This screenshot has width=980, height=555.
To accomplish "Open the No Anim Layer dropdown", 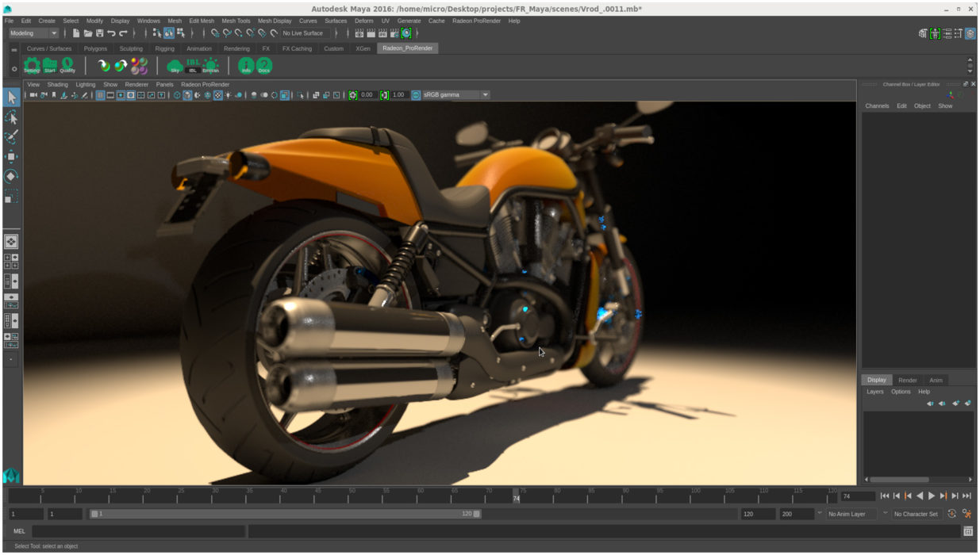I will [x=849, y=514].
